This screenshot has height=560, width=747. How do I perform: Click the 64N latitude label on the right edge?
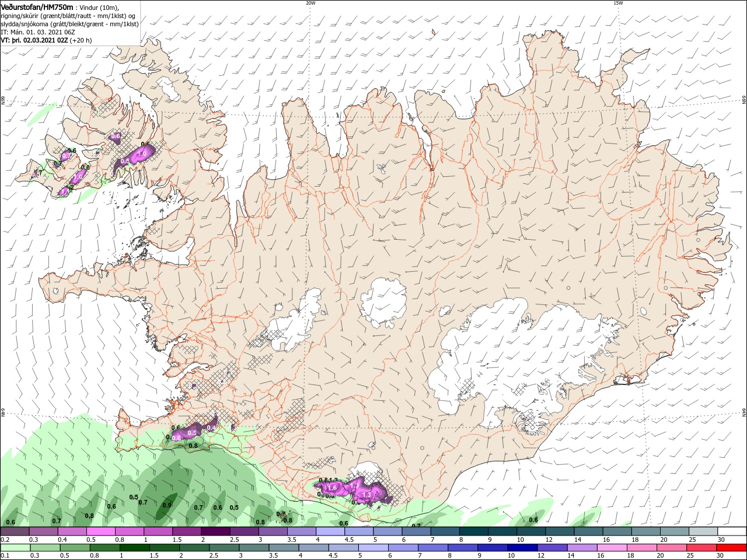(x=744, y=413)
